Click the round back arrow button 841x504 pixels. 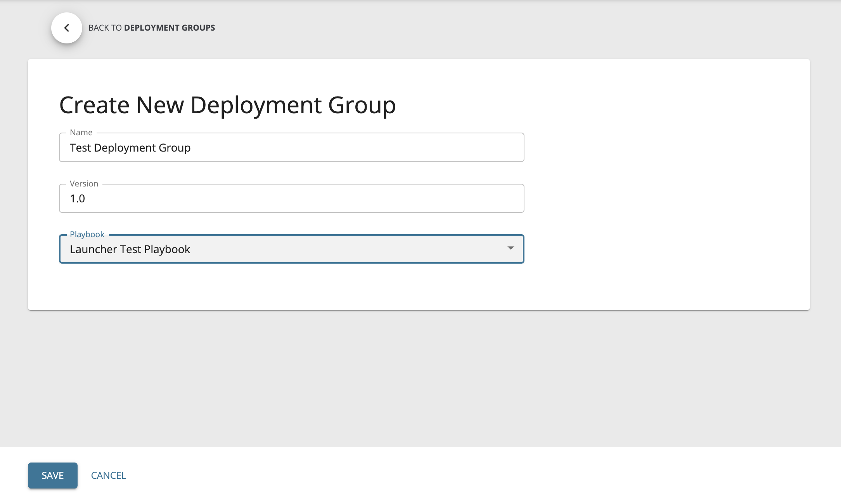tap(67, 28)
